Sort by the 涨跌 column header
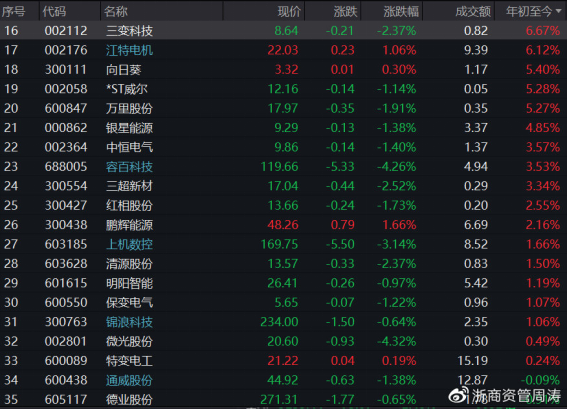The width and height of the screenshot is (567, 409). [345, 12]
